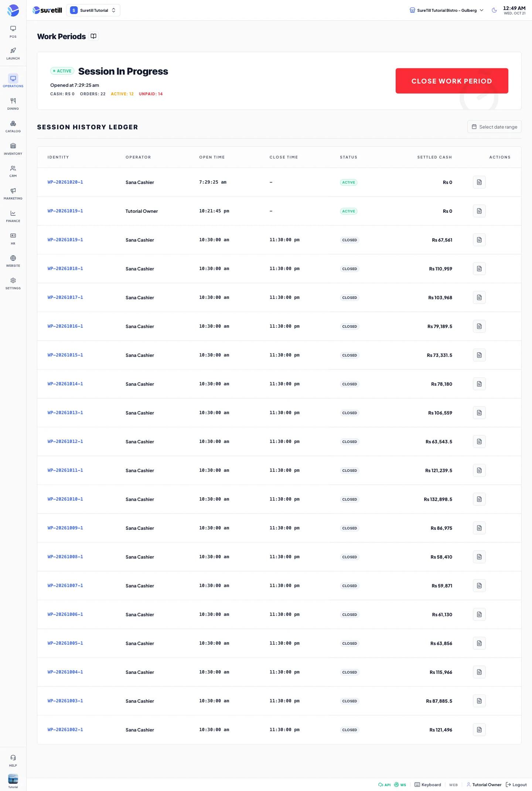Click the Suretill logo in header

pos(47,10)
